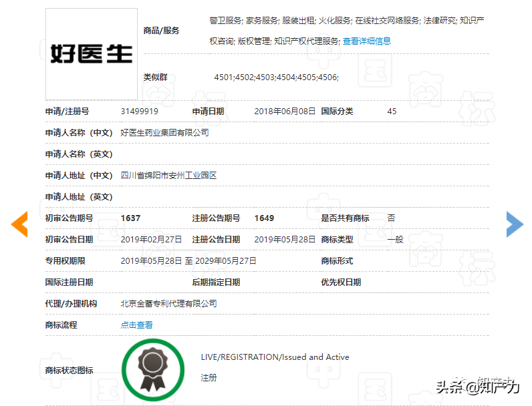This screenshot has width=532, height=406.
Task: Click the green registered status badge icon
Action: (153, 370)
